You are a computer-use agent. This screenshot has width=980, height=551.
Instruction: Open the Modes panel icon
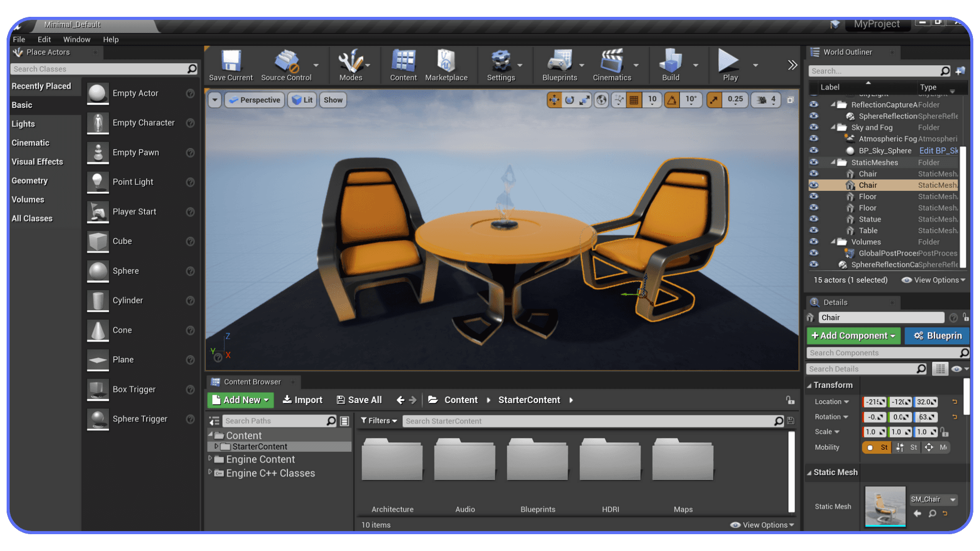350,61
